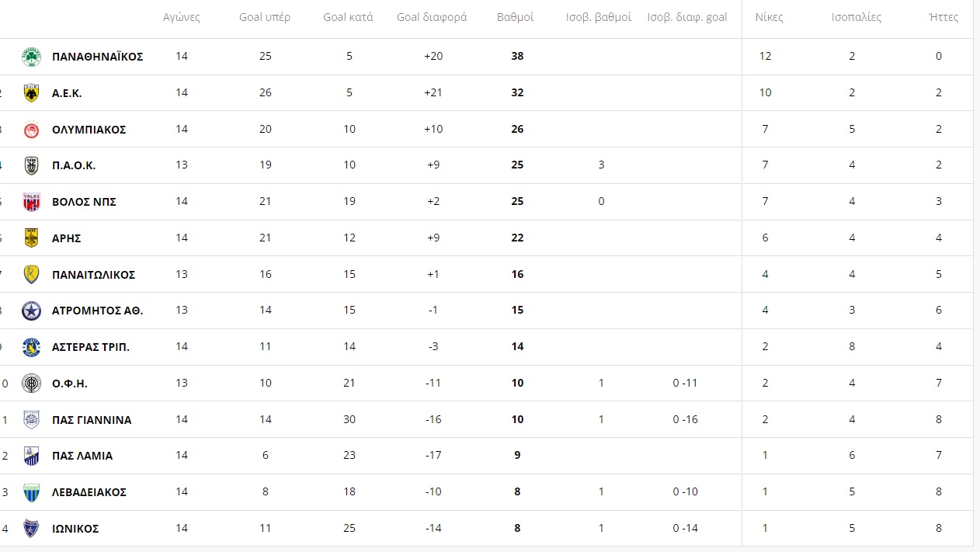Screen dimensions: 980x552
Task: Click the Ισοπαλίες column header
Action: point(857,17)
